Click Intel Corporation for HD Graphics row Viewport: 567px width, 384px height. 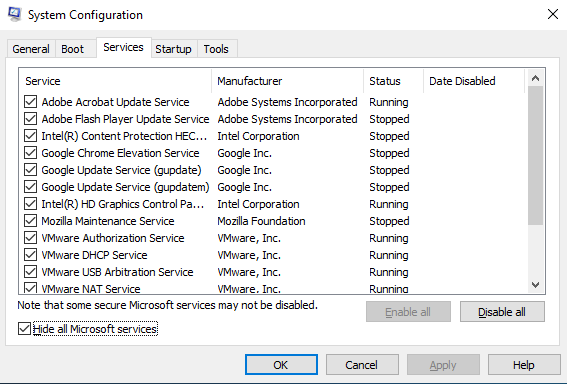258,204
